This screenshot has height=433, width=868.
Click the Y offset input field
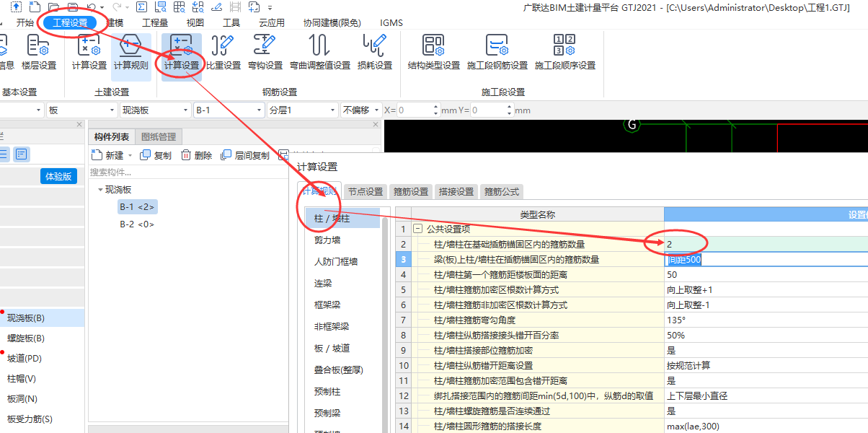492,110
